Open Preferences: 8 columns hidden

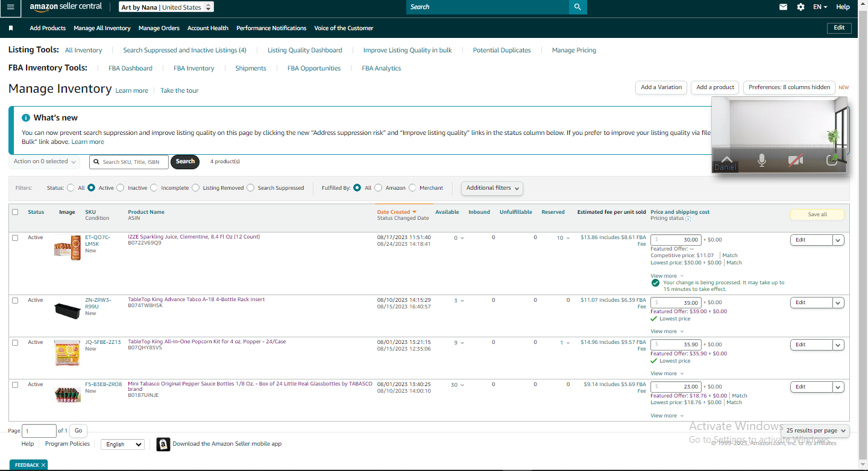coord(789,87)
